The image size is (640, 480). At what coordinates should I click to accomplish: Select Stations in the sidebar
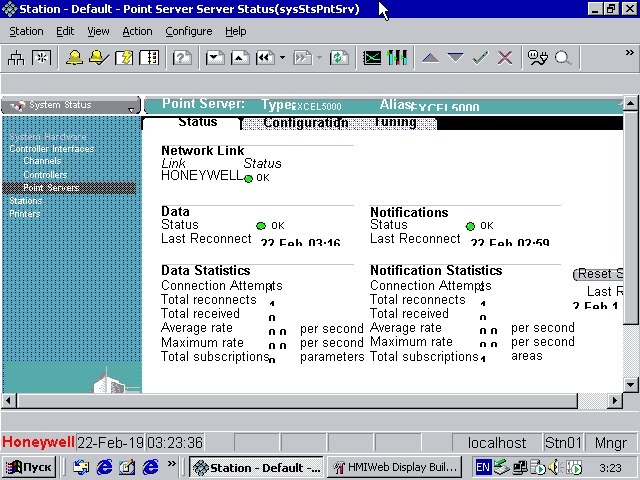click(x=25, y=201)
